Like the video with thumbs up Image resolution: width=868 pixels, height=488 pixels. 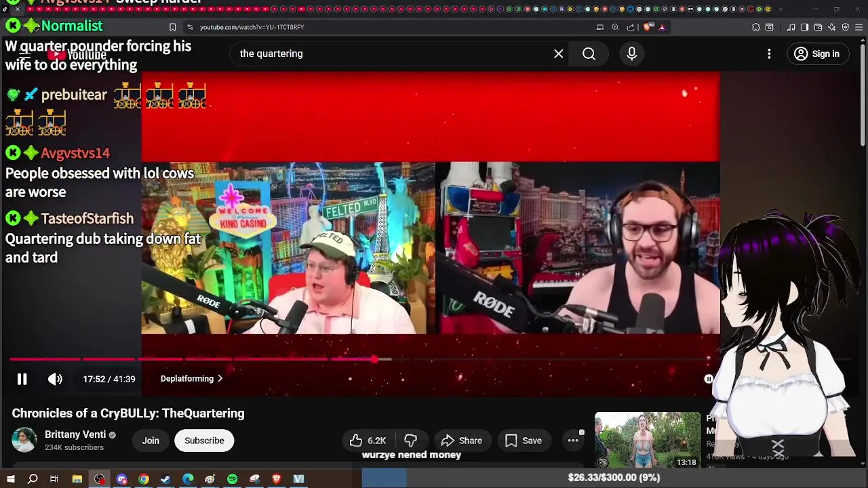[368, 441]
